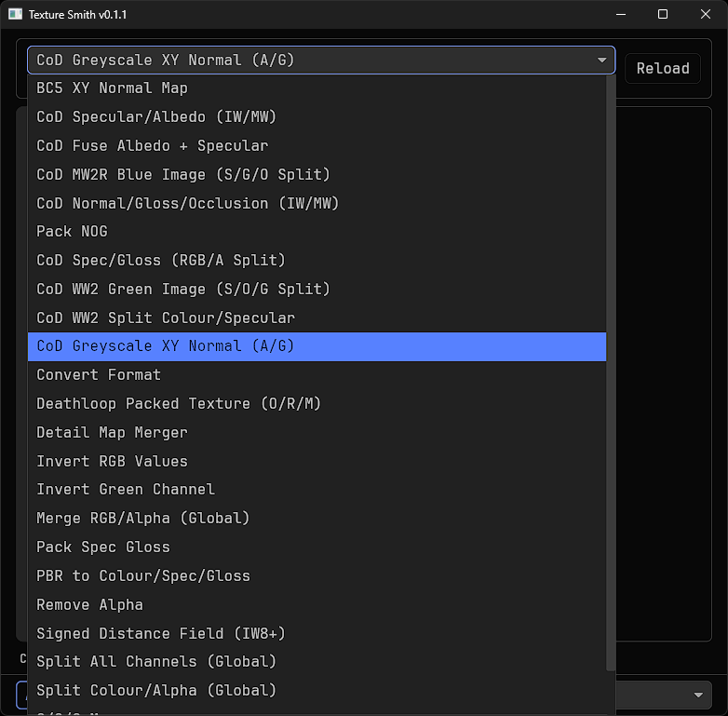The image size is (728, 716).
Task: Click the dropdown list vertical scrollbar
Action: tap(611, 372)
